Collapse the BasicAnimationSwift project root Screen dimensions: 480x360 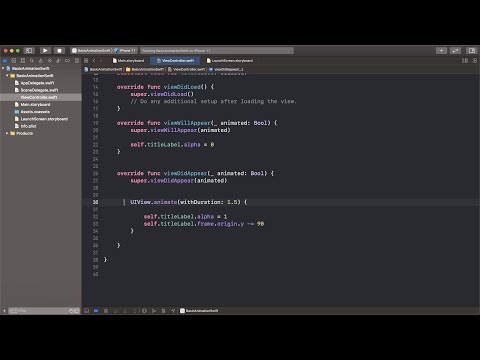(3, 68)
